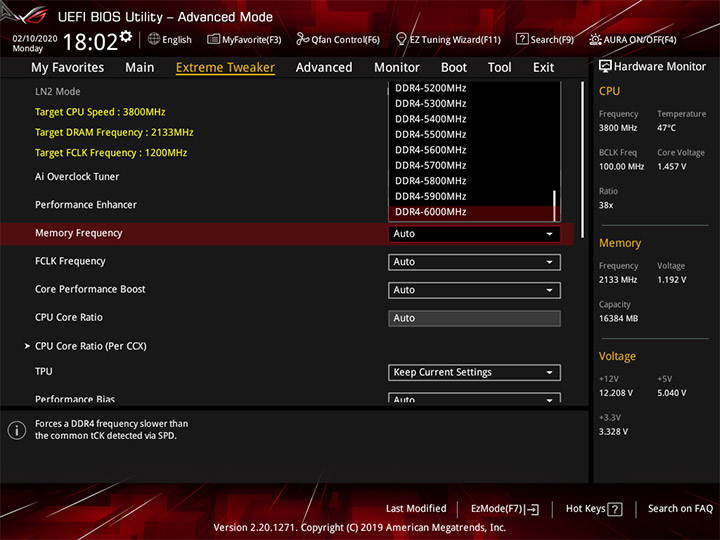
Task: Select the Memory Frequency row label
Action: click(79, 233)
